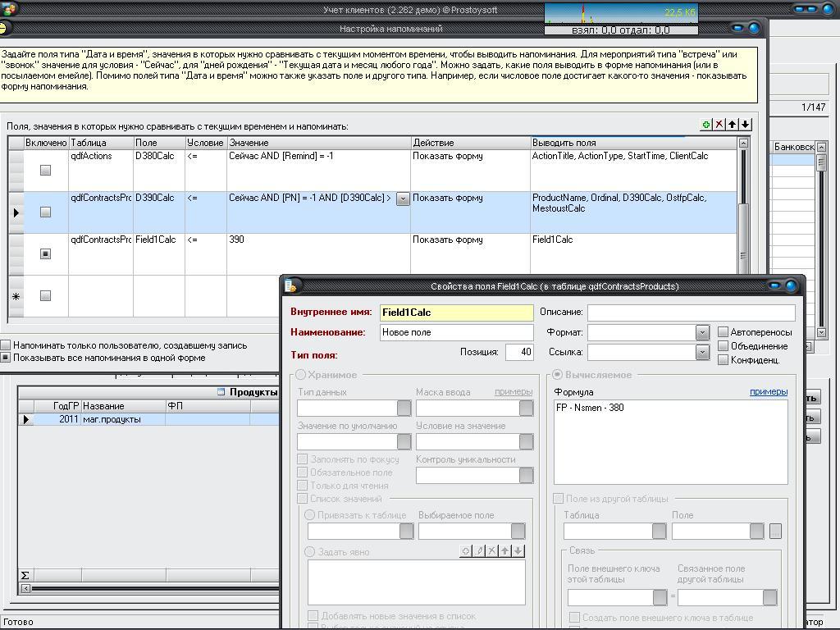Move the reminder row up with arrow icon

(x=733, y=125)
